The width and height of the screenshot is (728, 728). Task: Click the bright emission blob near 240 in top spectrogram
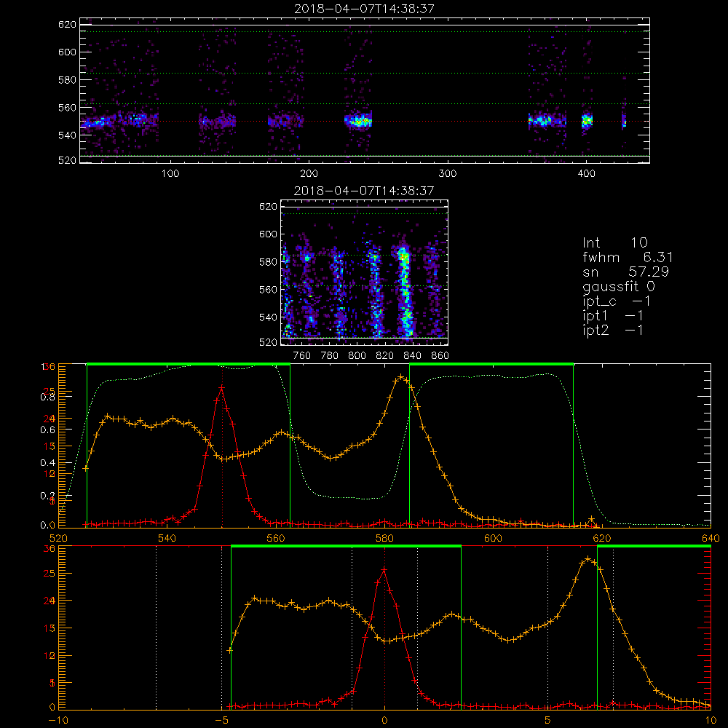pos(358,121)
